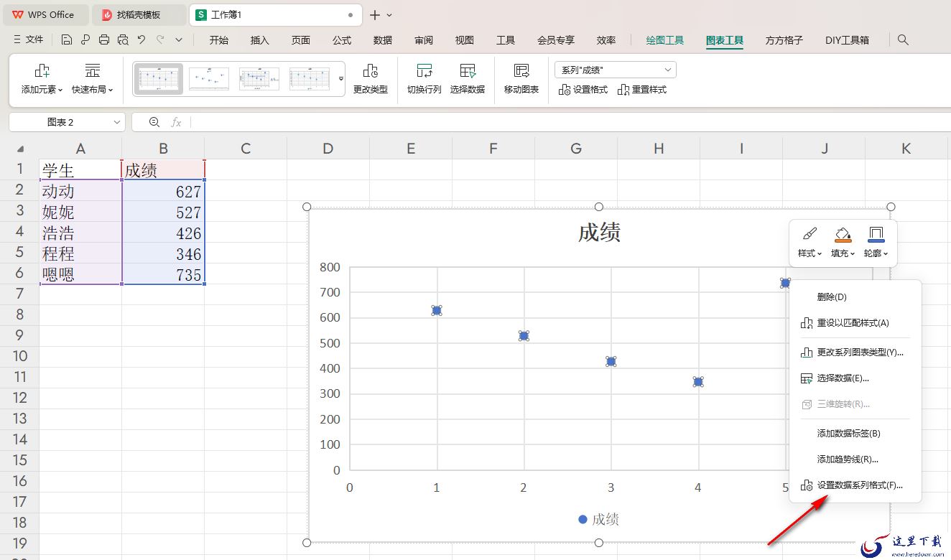This screenshot has width=951, height=560.
Task: Add a new document tab with plus
Action: [x=375, y=15]
